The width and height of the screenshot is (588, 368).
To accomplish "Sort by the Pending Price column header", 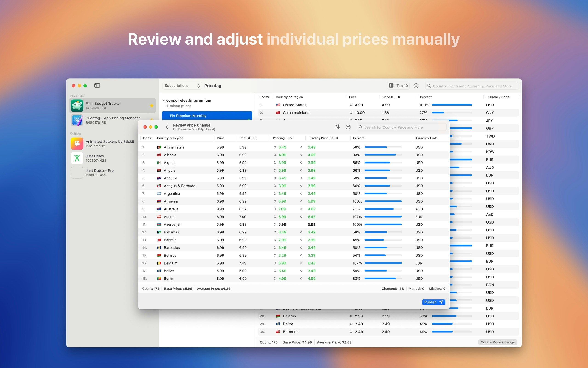I will coord(283,138).
